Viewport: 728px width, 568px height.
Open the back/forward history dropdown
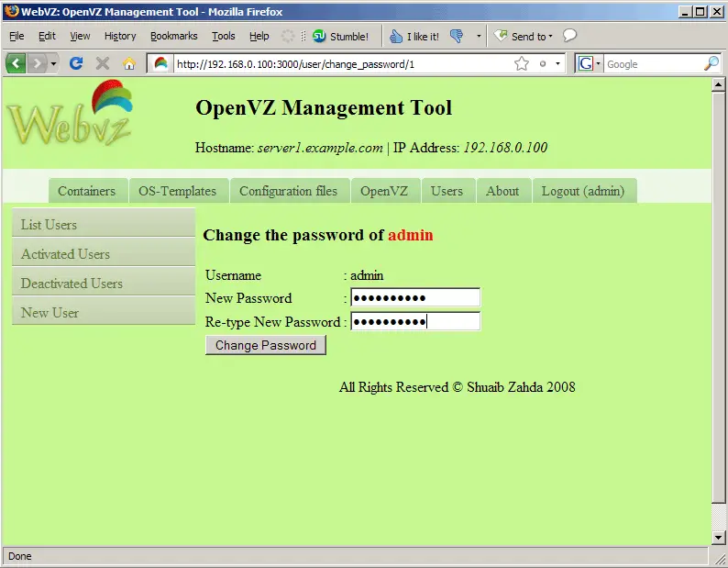click(53, 63)
